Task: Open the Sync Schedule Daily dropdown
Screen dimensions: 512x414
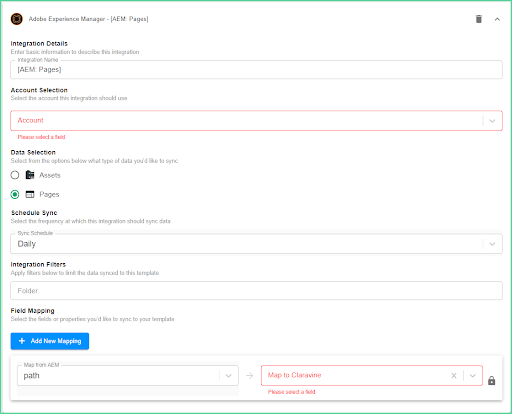Action: pyautogui.click(x=256, y=244)
